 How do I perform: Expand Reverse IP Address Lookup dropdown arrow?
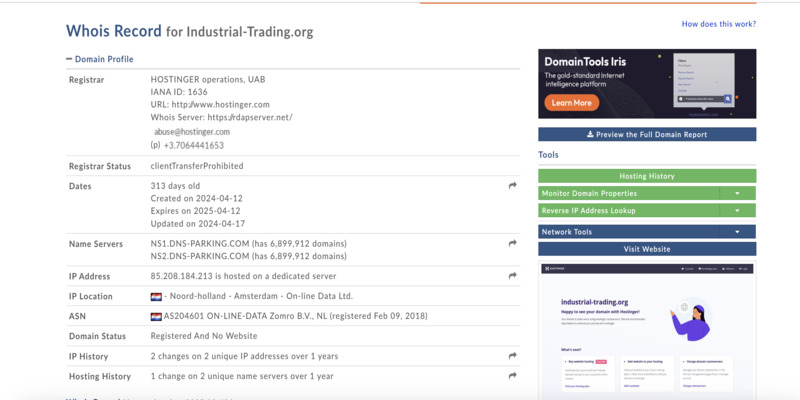(737, 211)
